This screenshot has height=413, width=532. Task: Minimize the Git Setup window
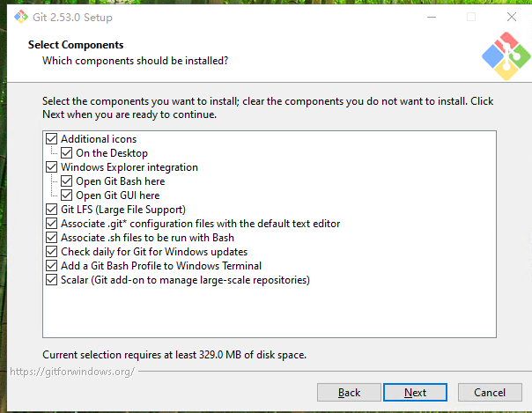[x=430, y=18]
